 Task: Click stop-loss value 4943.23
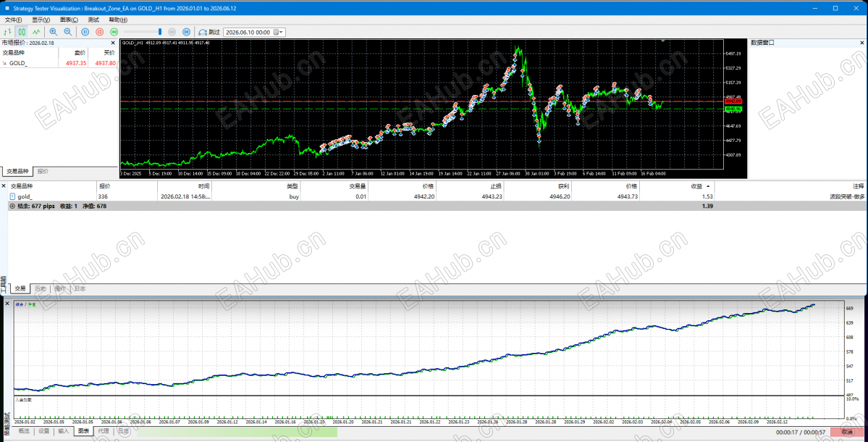(x=491, y=196)
